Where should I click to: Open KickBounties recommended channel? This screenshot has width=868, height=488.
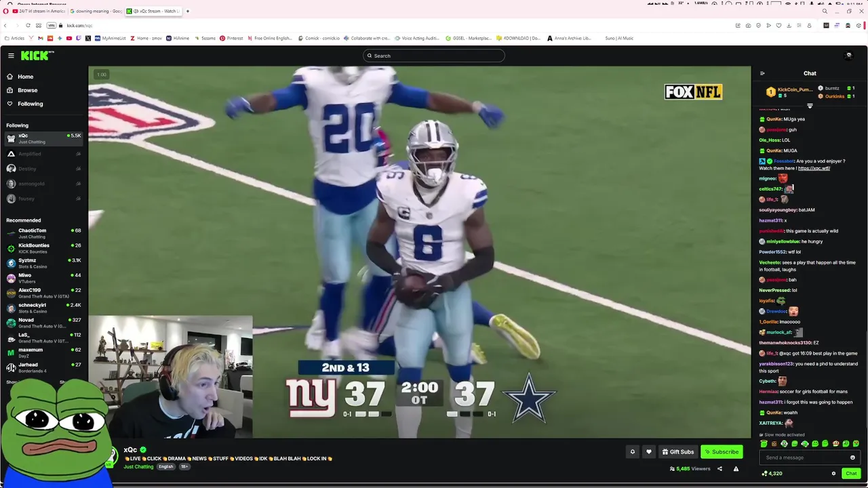43,248
